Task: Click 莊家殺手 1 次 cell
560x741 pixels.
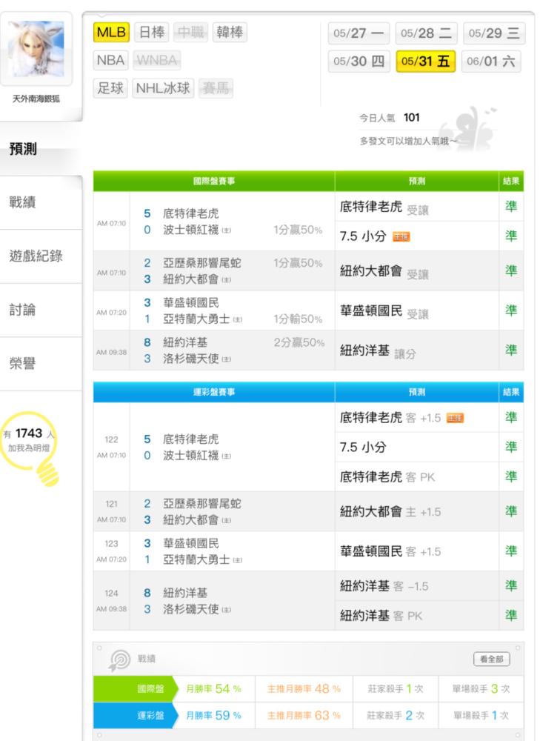Action: coord(396,688)
